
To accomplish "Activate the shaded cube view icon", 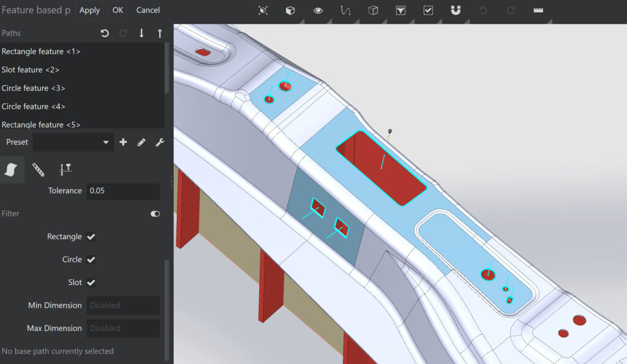I will pos(290,10).
